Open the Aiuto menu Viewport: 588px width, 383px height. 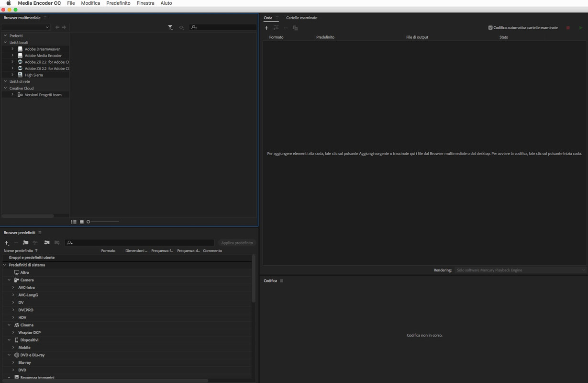pos(166,3)
